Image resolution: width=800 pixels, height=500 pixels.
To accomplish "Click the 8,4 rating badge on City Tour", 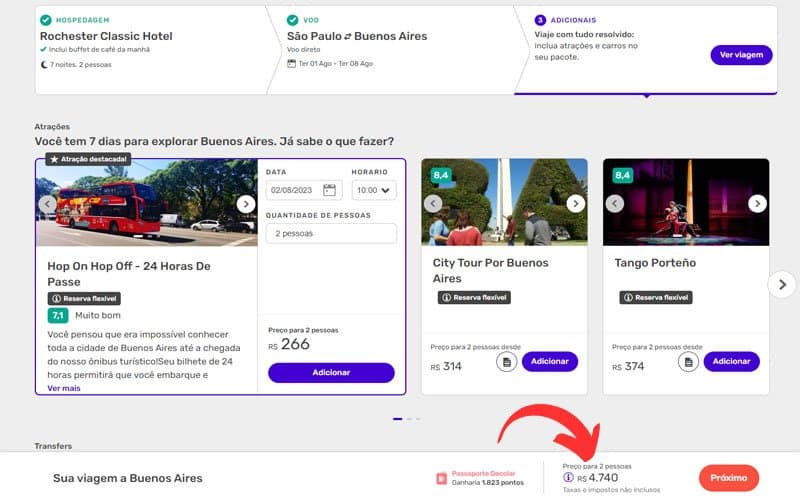I will click(x=440, y=176).
